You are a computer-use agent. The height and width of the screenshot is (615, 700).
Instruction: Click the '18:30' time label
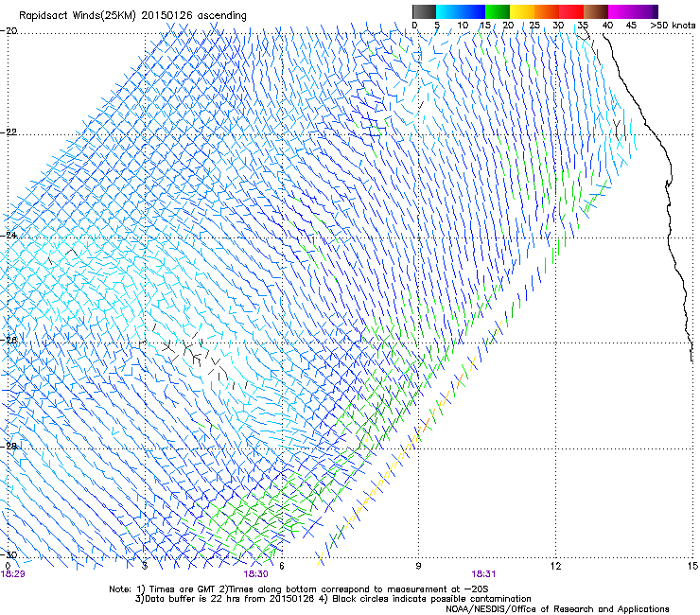255,574
